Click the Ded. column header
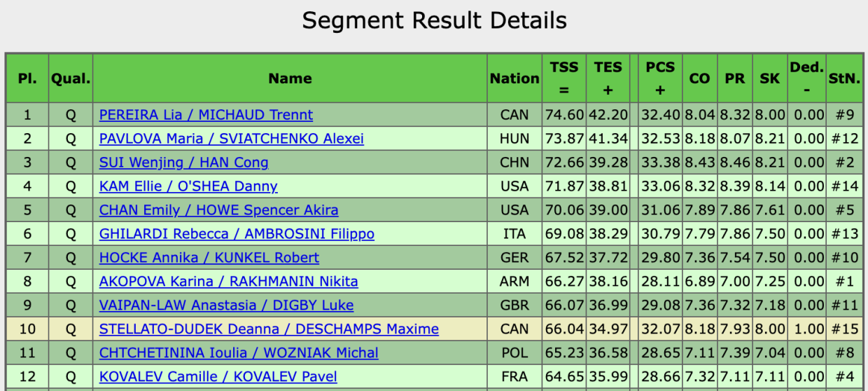Viewport: 868px width, 391px height. [x=806, y=78]
